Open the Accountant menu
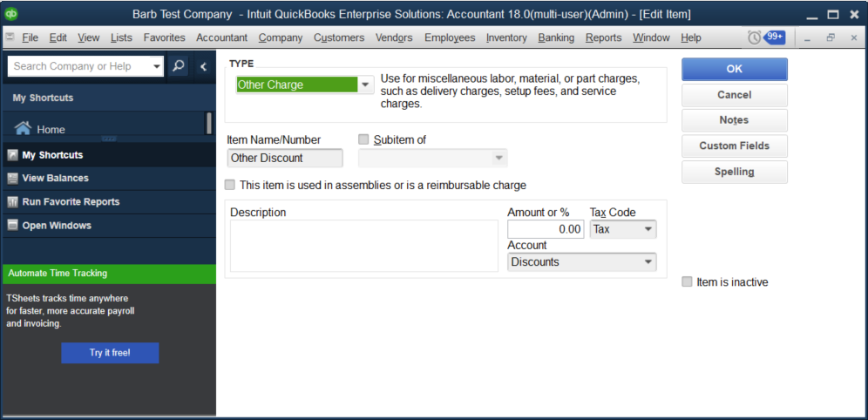The height and width of the screenshot is (420, 868). point(221,37)
